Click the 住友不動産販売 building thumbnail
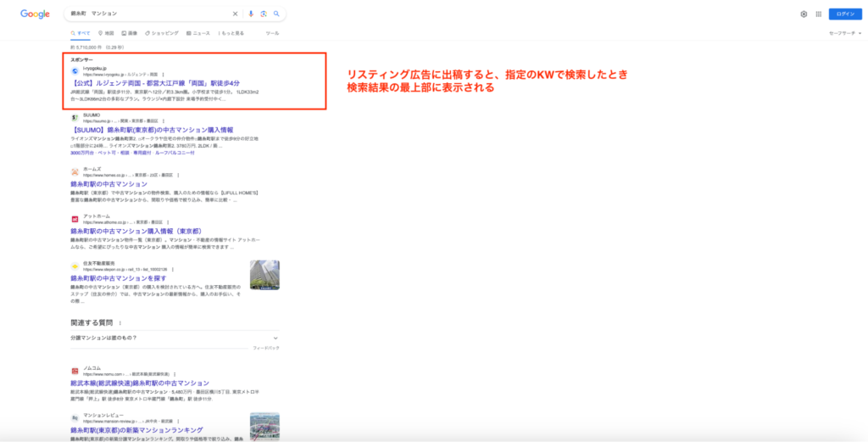The height and width of the screenshot is (442, 868). coord(264,275)
